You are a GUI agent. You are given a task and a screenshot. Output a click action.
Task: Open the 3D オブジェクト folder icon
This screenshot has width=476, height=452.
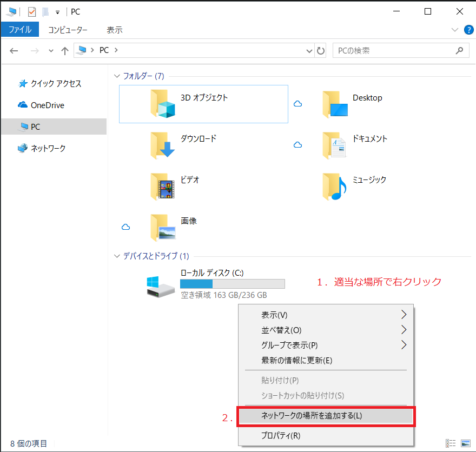point(163,104)
